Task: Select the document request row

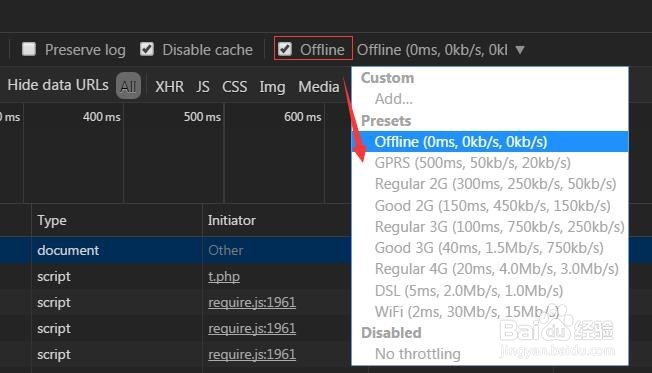Action: (x=175, y=250)
